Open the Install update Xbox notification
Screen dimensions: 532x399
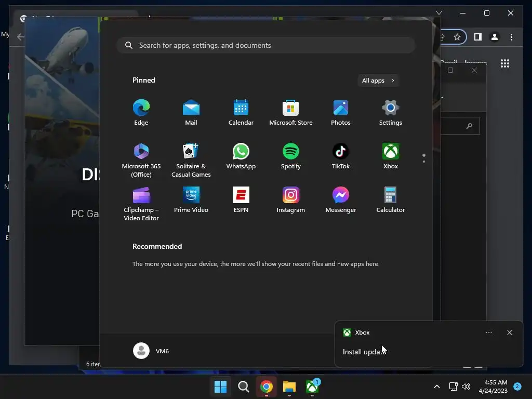[x=429, y=344]
